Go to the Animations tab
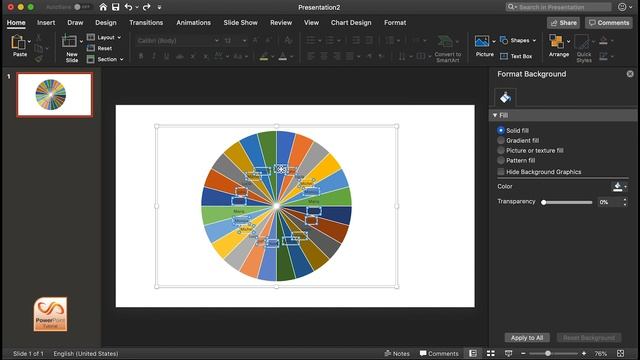This screenshot has height=360, width=640. click(193, 23)
